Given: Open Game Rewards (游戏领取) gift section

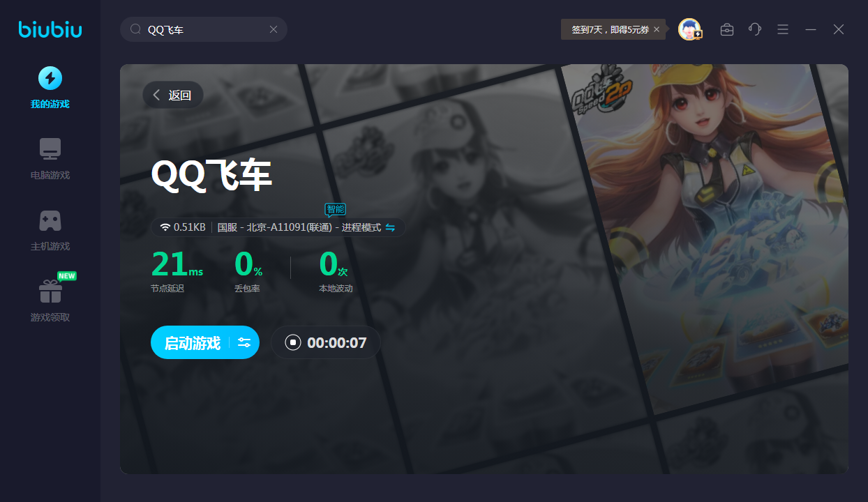Looking at the screenshot, I should pyautogui.click(x=50, y=300).
